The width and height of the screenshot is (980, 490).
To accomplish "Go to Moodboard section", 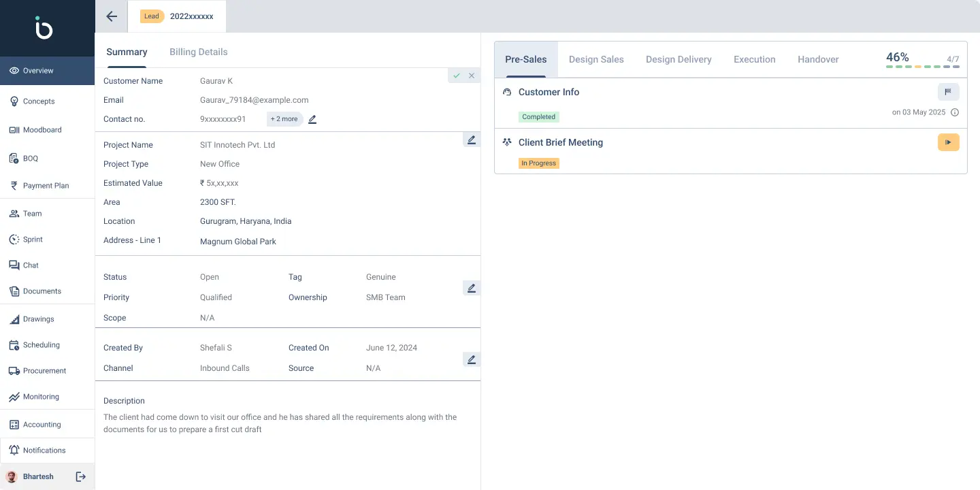I will (x=47, y=130).
